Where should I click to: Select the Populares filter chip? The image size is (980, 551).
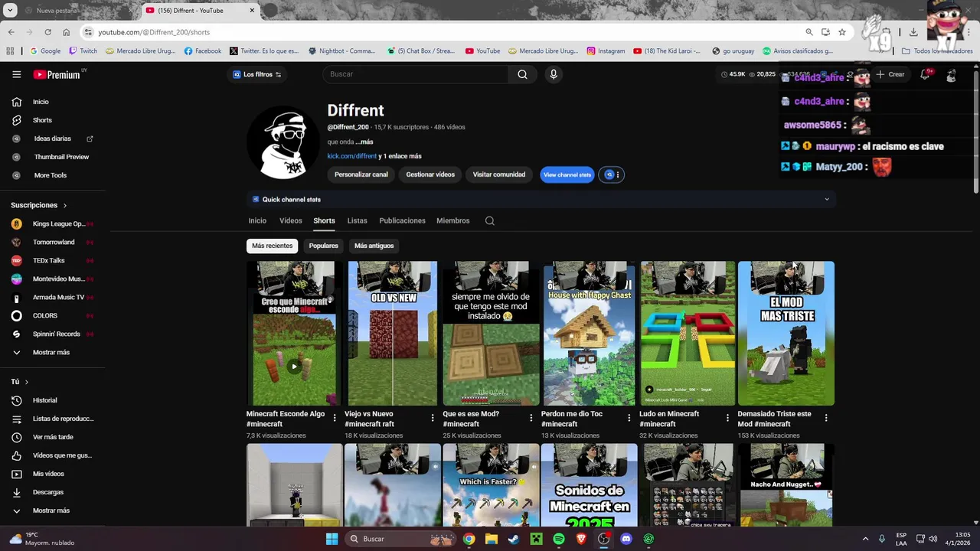click(323, 246)
